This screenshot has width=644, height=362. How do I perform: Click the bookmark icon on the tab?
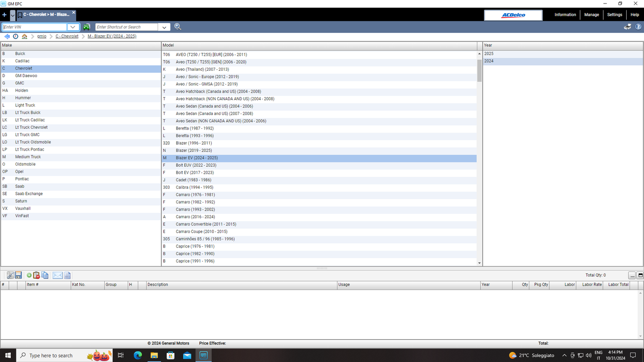(20, 15)
